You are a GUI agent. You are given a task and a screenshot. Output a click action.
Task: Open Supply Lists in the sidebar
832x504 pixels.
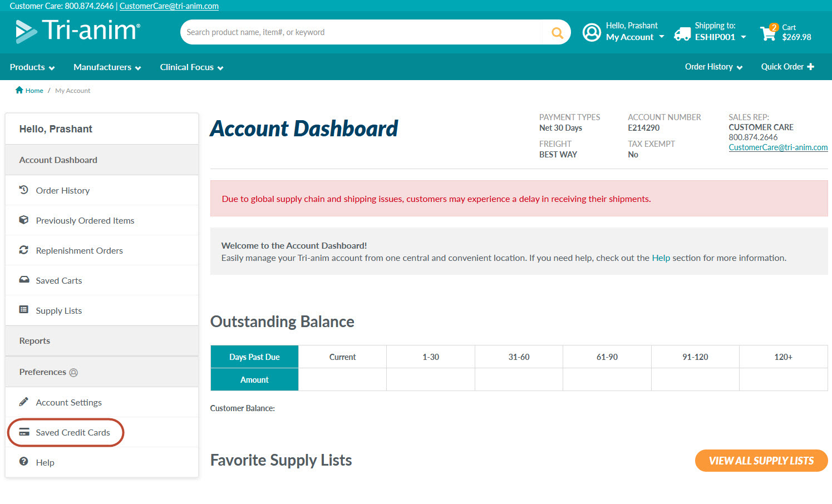(102, 310)
